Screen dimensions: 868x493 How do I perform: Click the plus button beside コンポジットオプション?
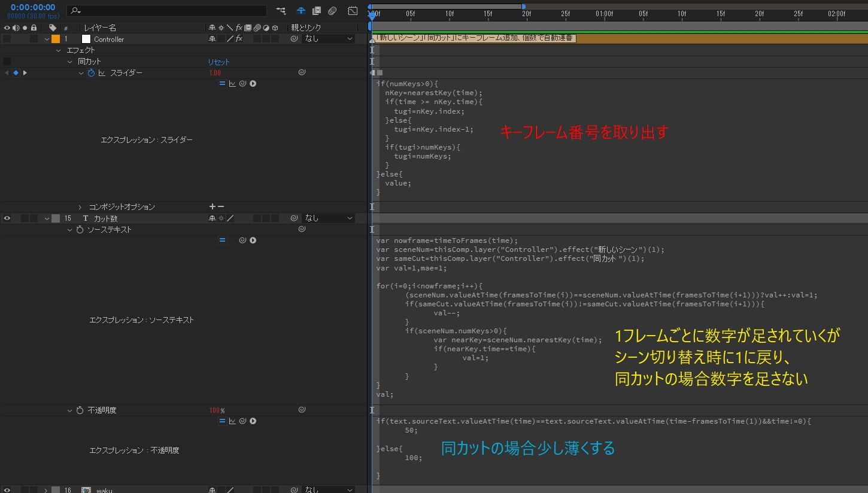click(212, 207)
